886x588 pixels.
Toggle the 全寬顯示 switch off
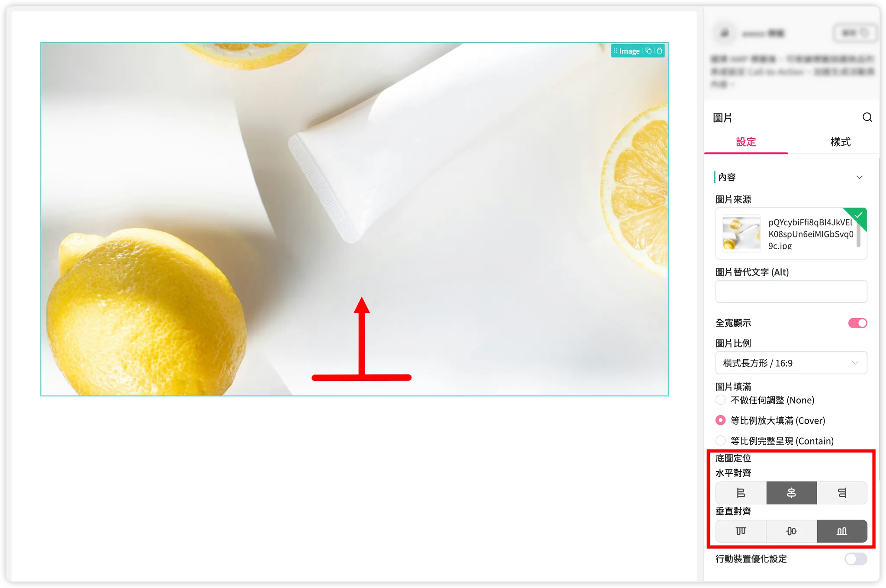(x=857, y=323)
